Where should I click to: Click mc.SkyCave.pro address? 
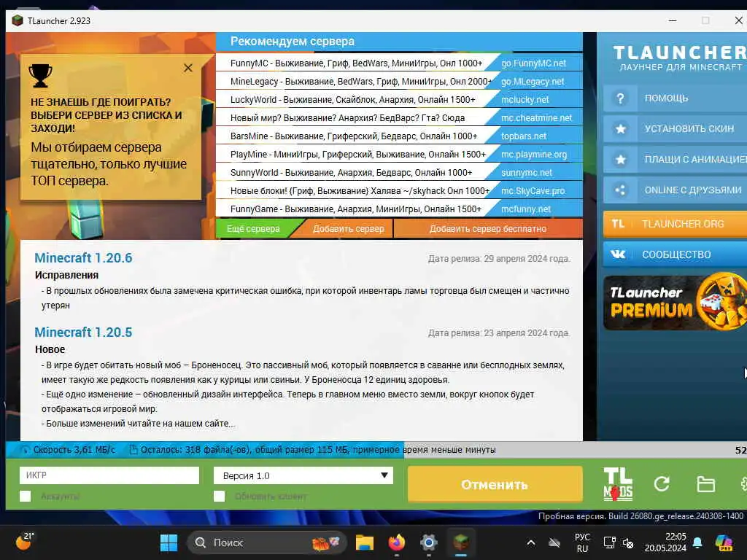[533, 191]
